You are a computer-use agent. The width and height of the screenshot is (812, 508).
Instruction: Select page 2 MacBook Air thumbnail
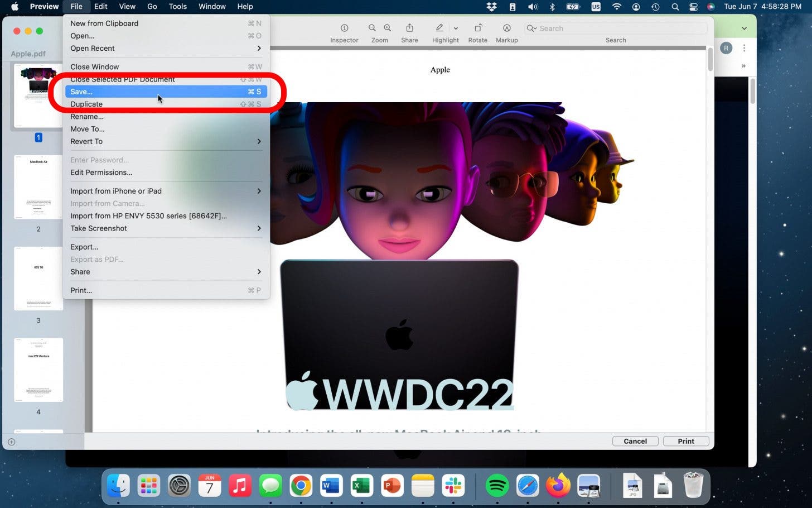38,187
